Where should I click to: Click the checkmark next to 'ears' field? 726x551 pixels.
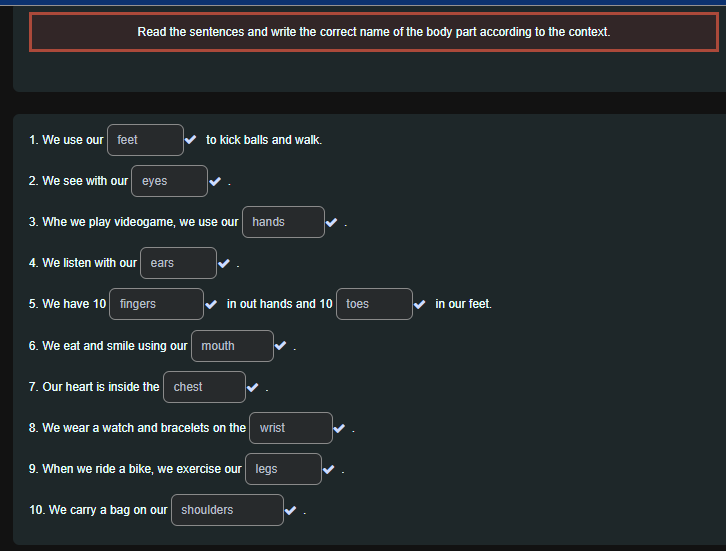click(x=224, y=263)
